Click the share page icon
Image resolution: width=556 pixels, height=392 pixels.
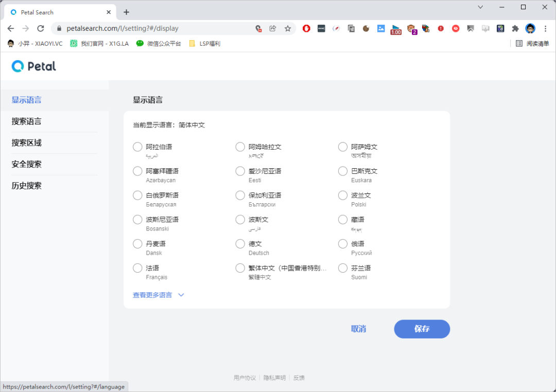[x=273, y=28]
